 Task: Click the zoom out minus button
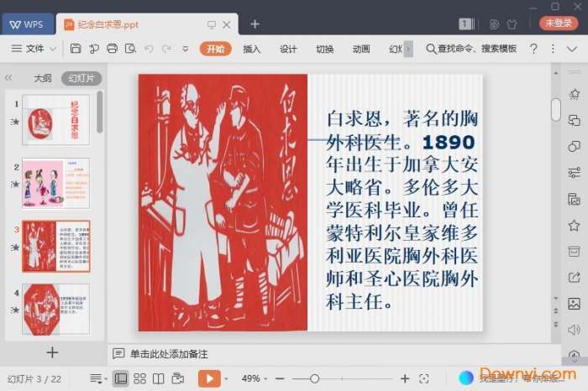280,379
